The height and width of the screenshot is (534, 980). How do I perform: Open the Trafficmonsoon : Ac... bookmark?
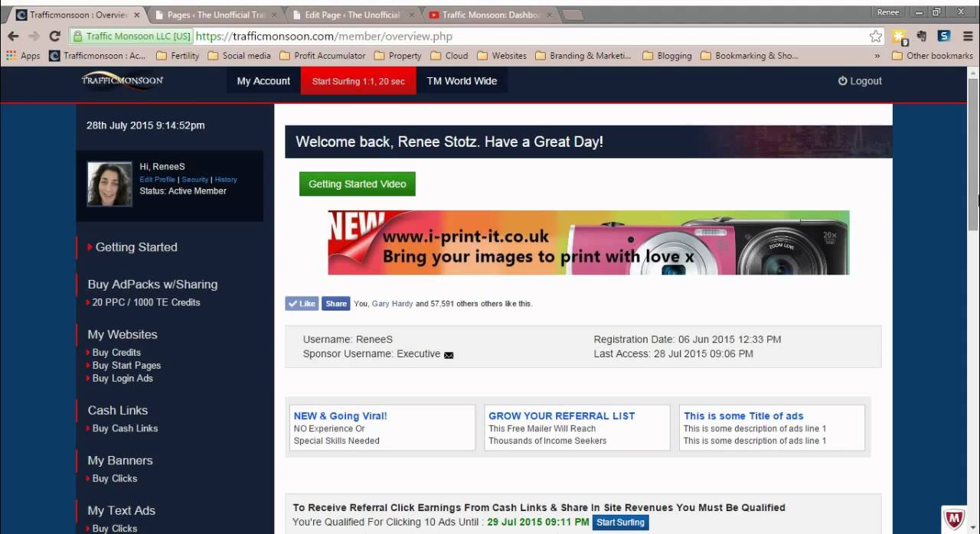click(97, 56)
